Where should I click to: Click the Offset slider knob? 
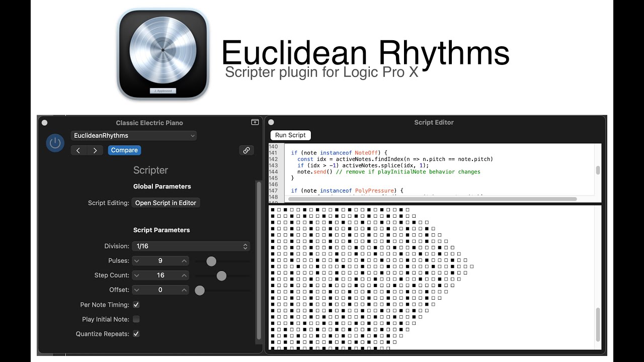pos(200,290)
